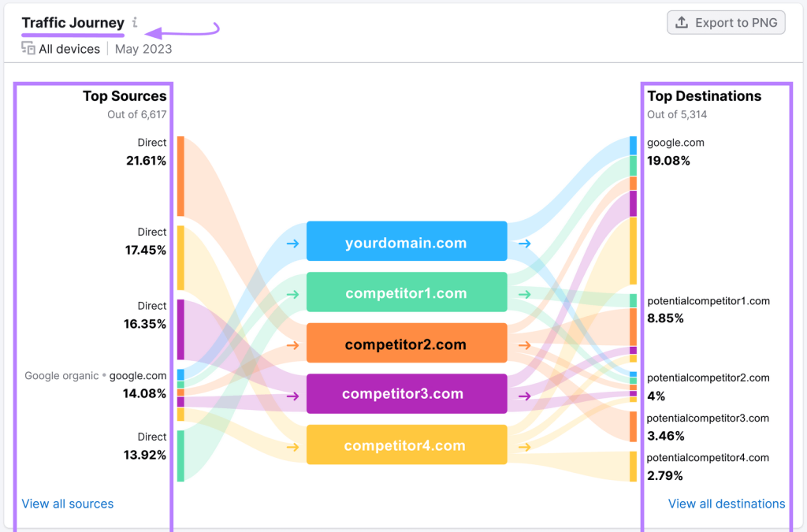Select the competitor3.com node
Screen dimensions: 807x532
(x=406, y=395)
